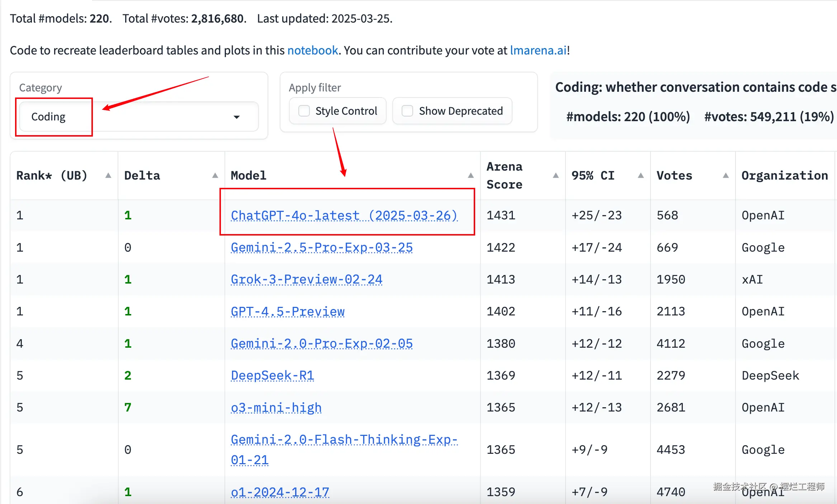Click the #models: 220 (100%) text
The image size is (837, 504).
point(628,117)
